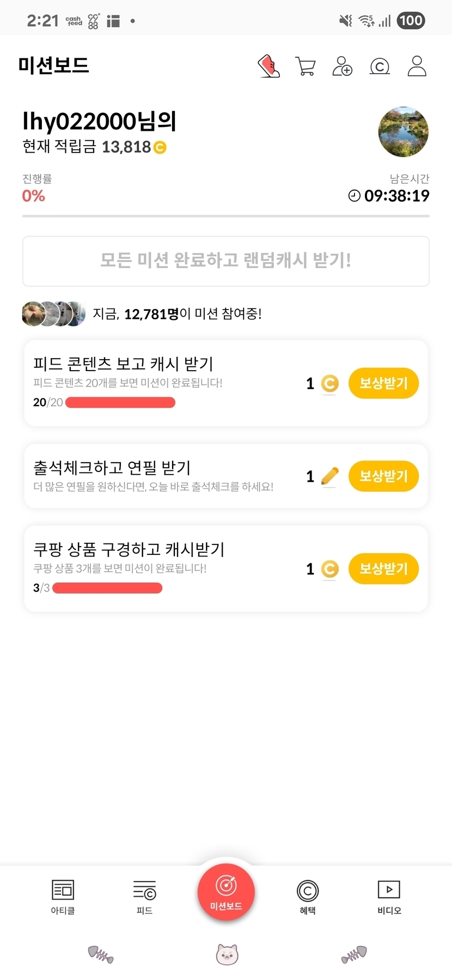Open the profile person icon
Viewport: 452px width, 980px height.
point(417,66)
